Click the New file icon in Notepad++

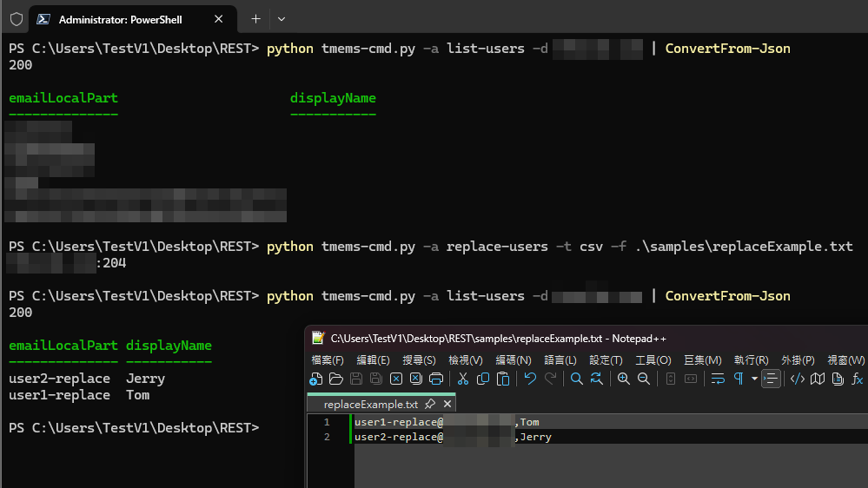click(316, 379)
